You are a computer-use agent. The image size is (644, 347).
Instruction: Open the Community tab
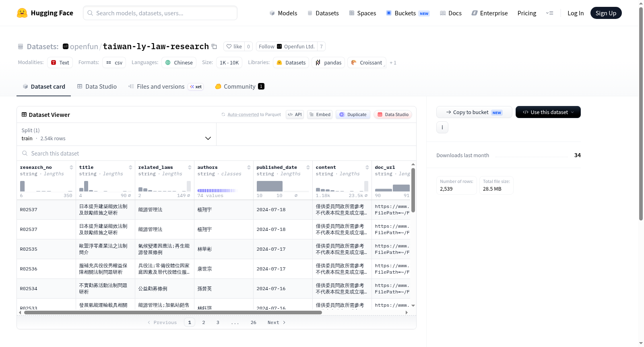click(x=239, y=86)
